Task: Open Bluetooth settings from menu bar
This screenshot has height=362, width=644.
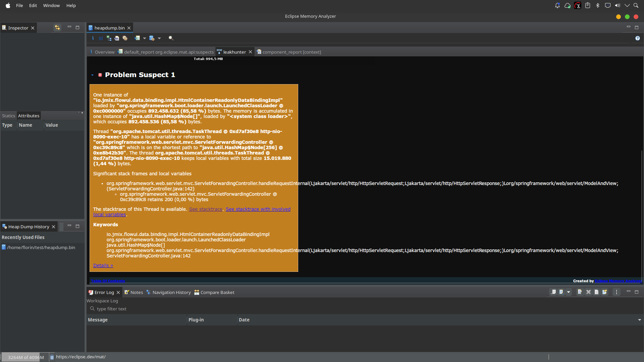Action: point(598,5)
